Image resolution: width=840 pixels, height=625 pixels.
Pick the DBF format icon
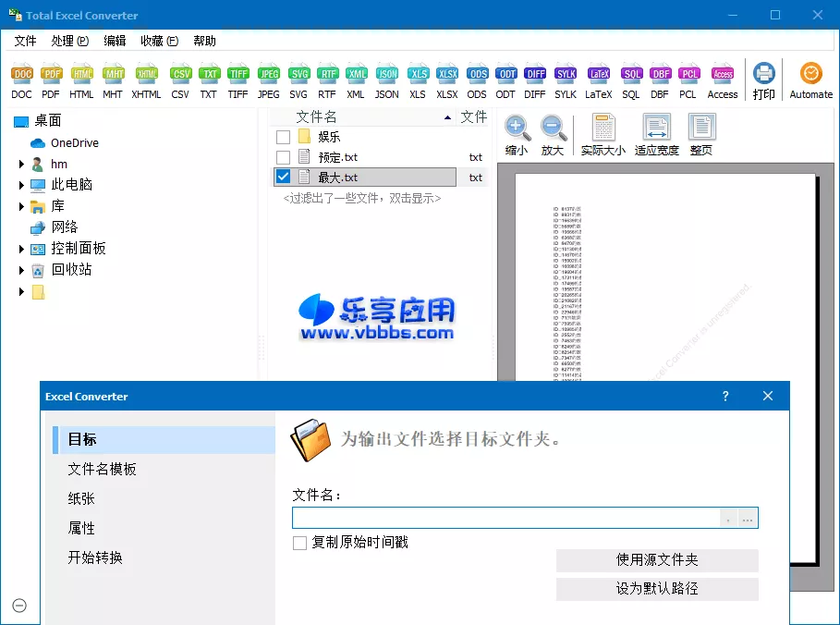coord(660,74)
